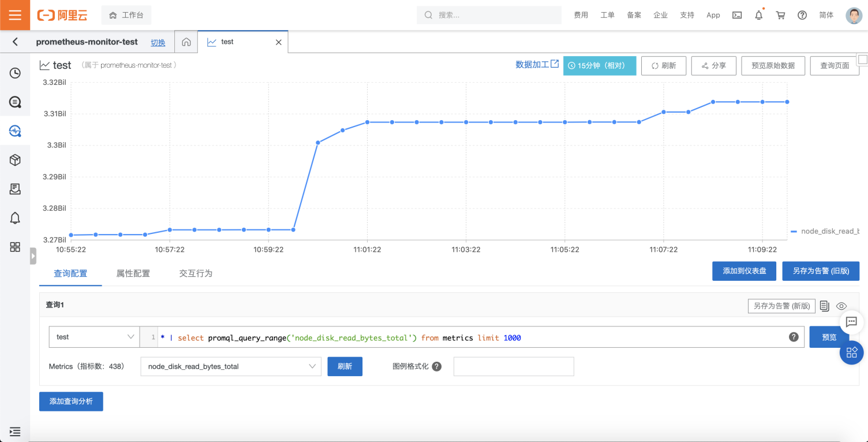Open the hamburger main menu

[15, 15]
